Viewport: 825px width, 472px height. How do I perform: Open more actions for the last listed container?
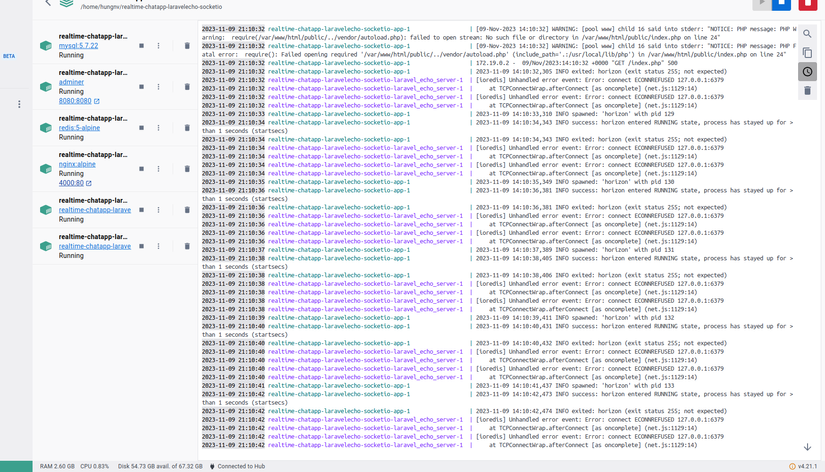pyautogui.click(x=158, y=246)
